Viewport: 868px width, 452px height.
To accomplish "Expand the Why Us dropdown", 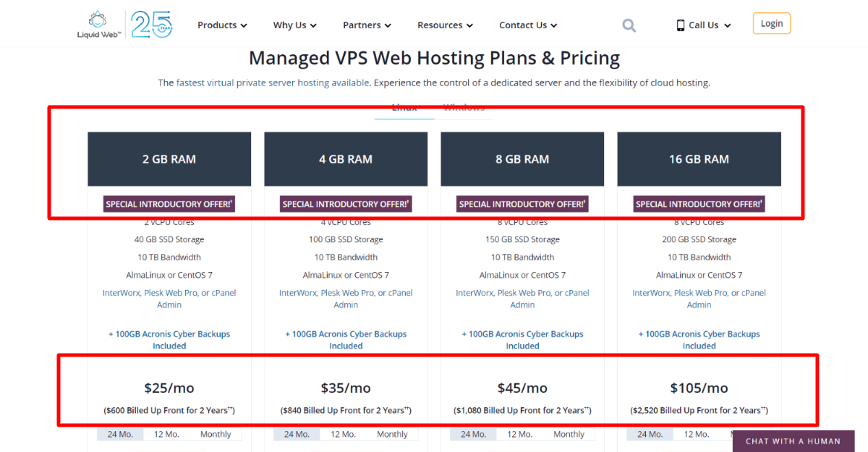I will 294,25.
